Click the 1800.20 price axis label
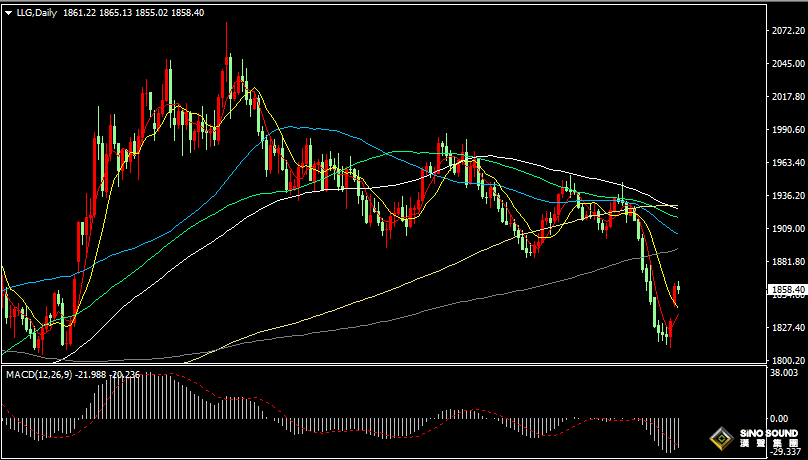The height and width of the screenshot is (460, 808). pos(788,360)
